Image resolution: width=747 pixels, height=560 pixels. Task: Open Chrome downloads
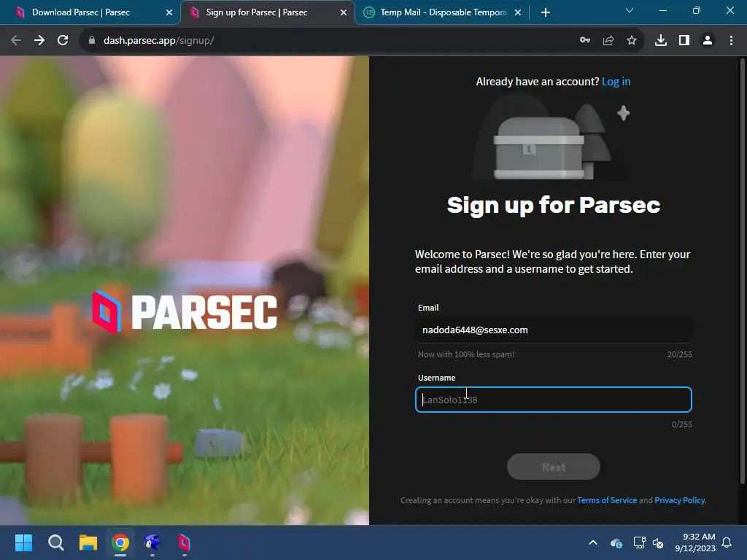(661, 41)
